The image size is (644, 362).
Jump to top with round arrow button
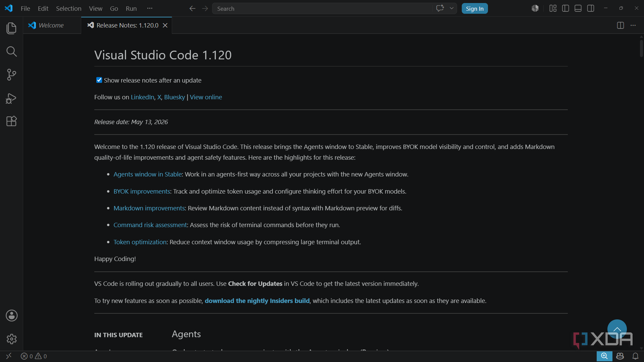617,329
